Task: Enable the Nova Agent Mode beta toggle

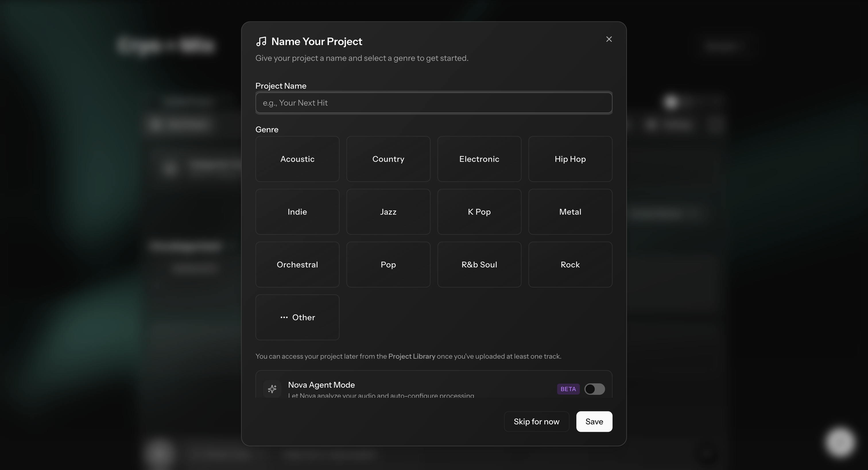Action: coord(594,389)
